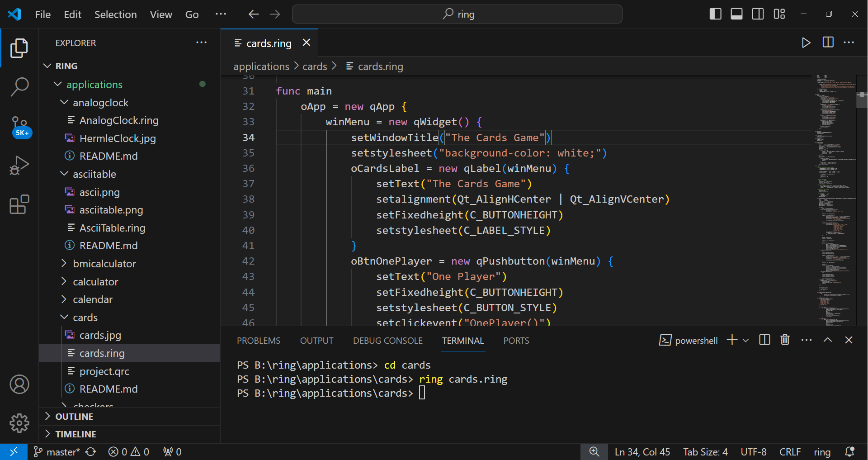Open the Extensions view

pos(19,204)
